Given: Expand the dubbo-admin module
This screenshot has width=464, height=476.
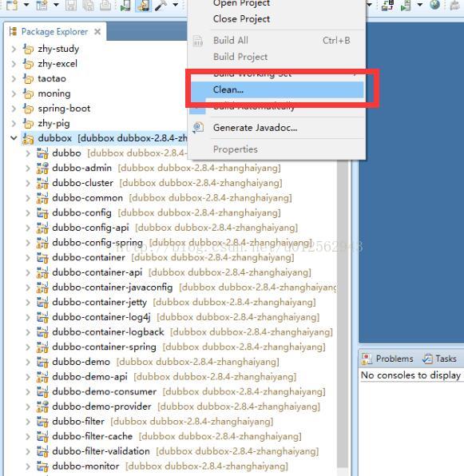Looking at the screenshot, I should click(x=28, y=168).
